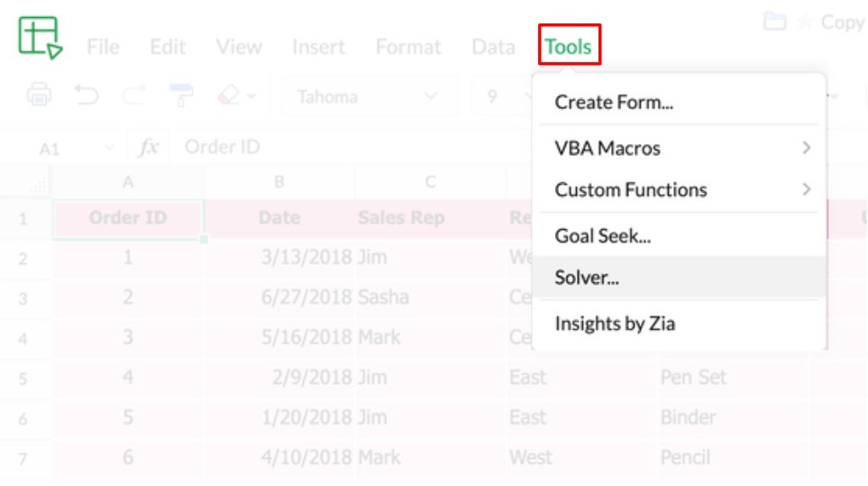Select Goal Seek... menu entry
The image size is (868, 486).
pos(602,236)
